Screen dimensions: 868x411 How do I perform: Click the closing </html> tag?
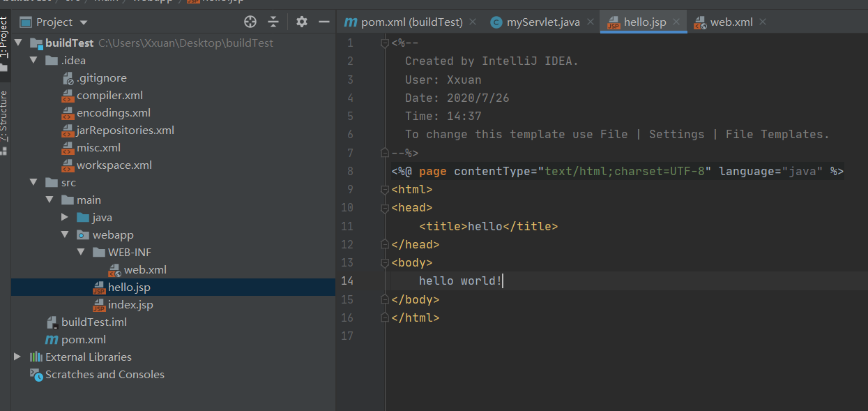[x=416, y=317]
